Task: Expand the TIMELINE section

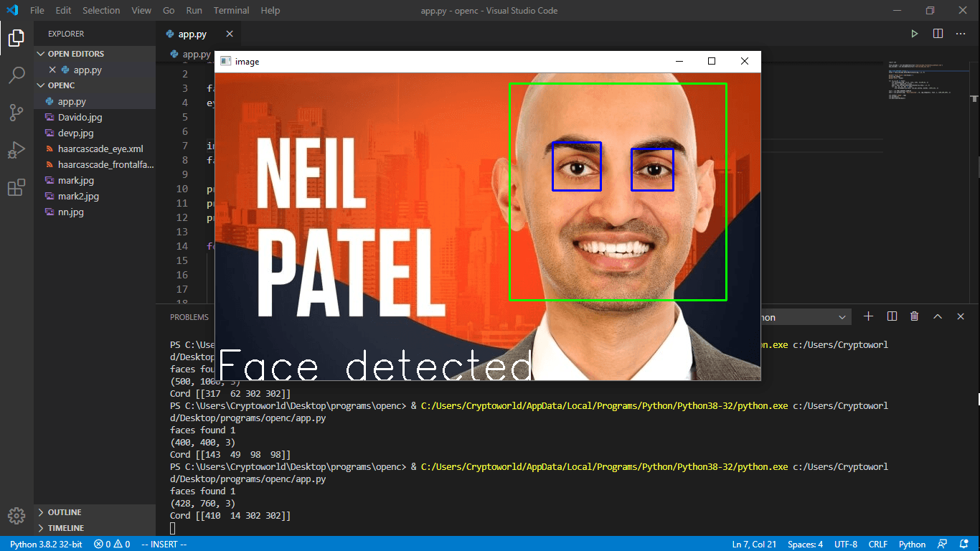Action: click(x=65, y=528)
